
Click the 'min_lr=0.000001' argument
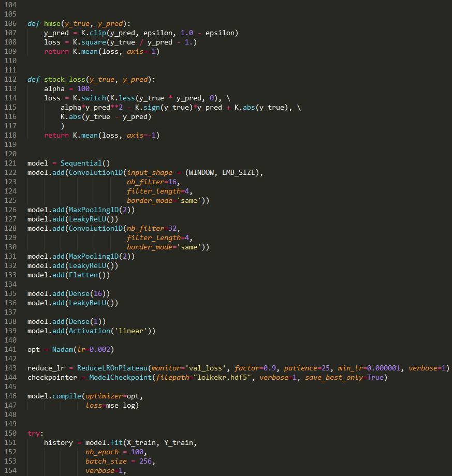pyautogui.click(x=369, y=368)
